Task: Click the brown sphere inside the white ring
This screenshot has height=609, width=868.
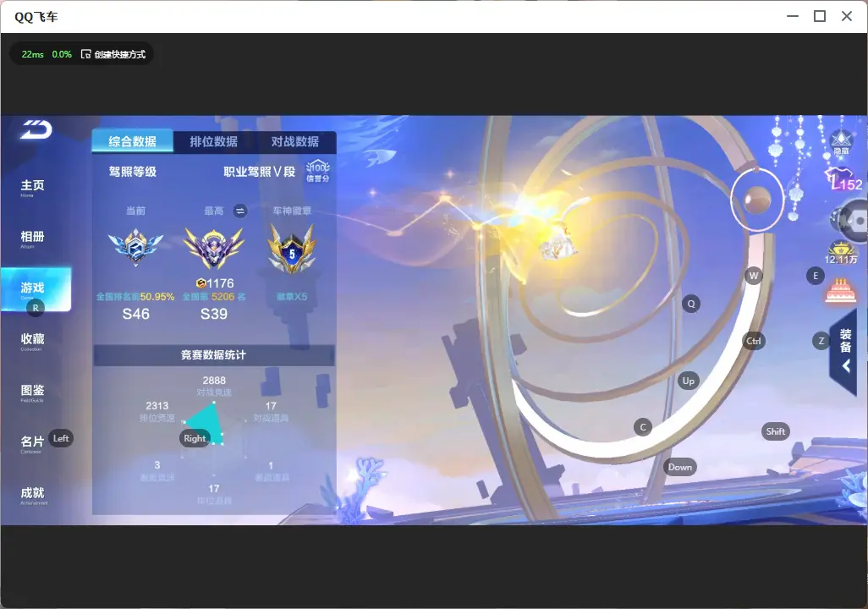Action: click(757, 200)
